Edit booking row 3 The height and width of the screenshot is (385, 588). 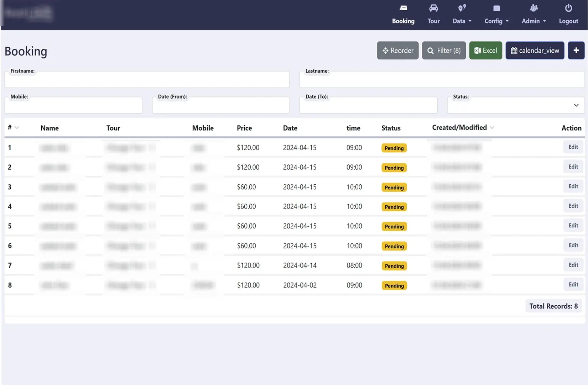(573, 186)
